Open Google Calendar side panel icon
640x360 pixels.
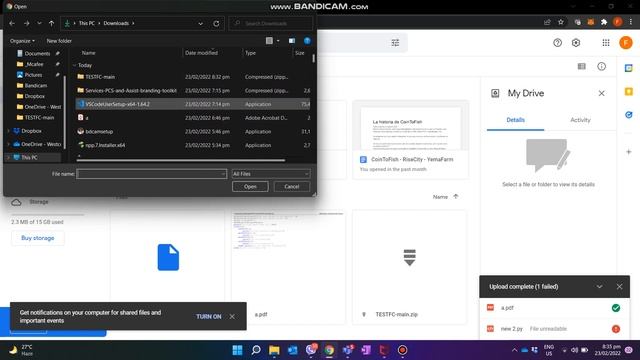(629, 68)
